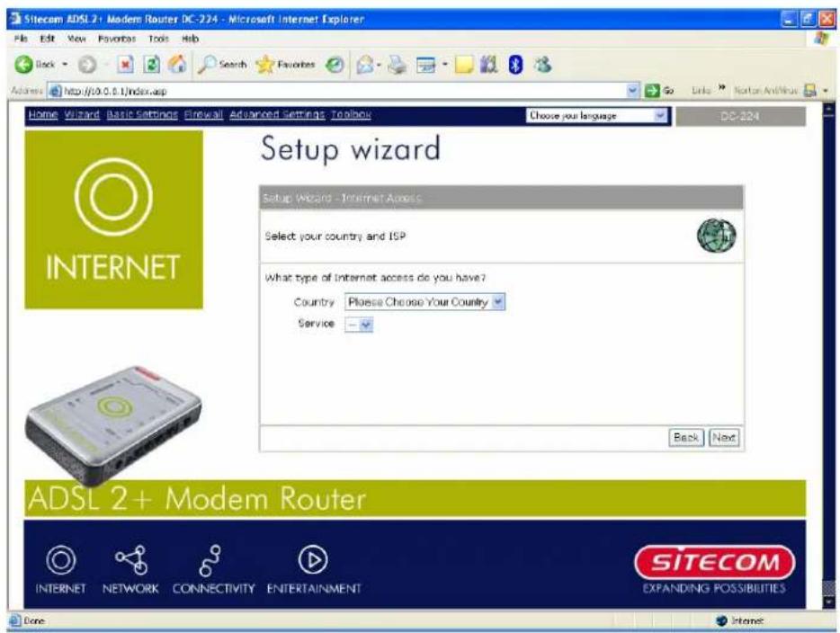This screenshot has width=840, height=633.
Task: Open the Country selection dropdown
Action: coord(424,302)
